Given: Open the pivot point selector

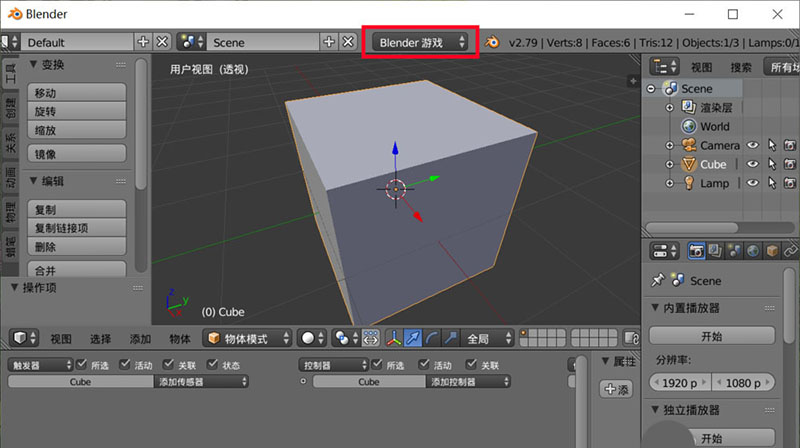Looking at the screenshot, I should (346, 338).
